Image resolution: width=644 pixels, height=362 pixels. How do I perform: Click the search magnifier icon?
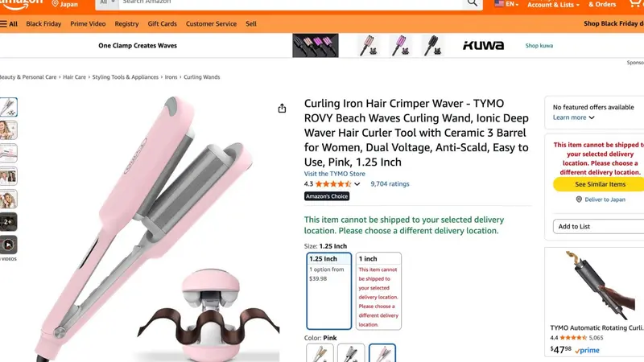[473, 3]
